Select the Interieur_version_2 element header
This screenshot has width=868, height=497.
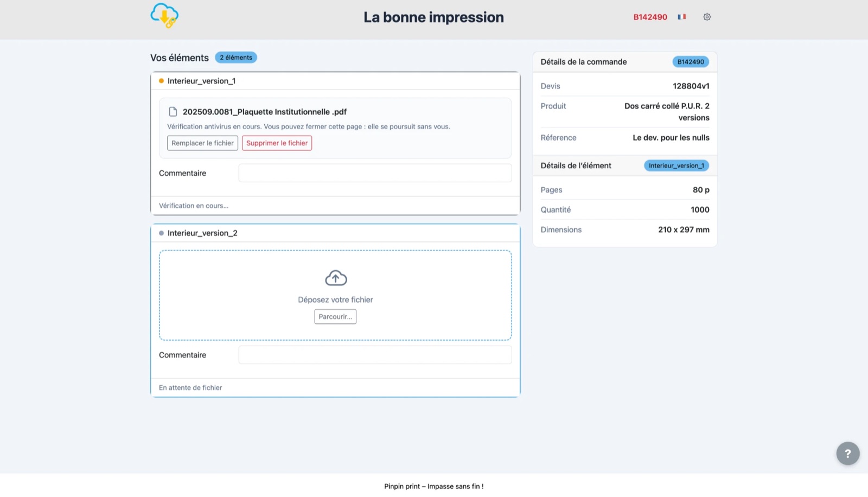pos(335,233)
